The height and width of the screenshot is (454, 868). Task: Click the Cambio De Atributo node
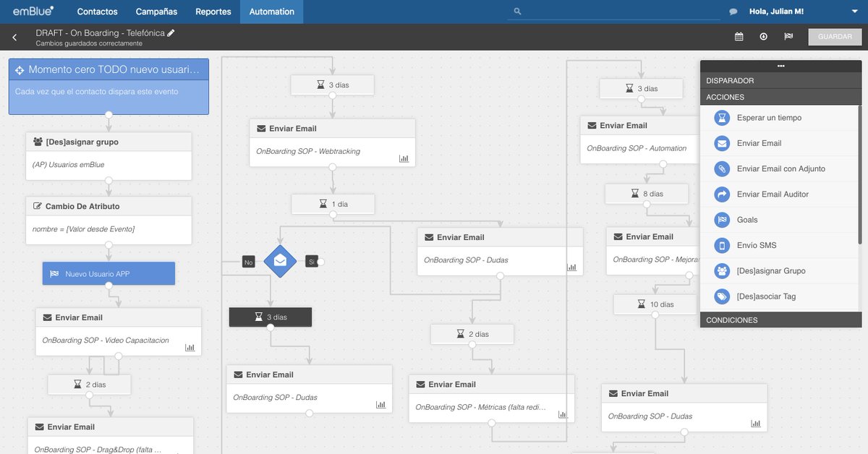tap(109, 220)
